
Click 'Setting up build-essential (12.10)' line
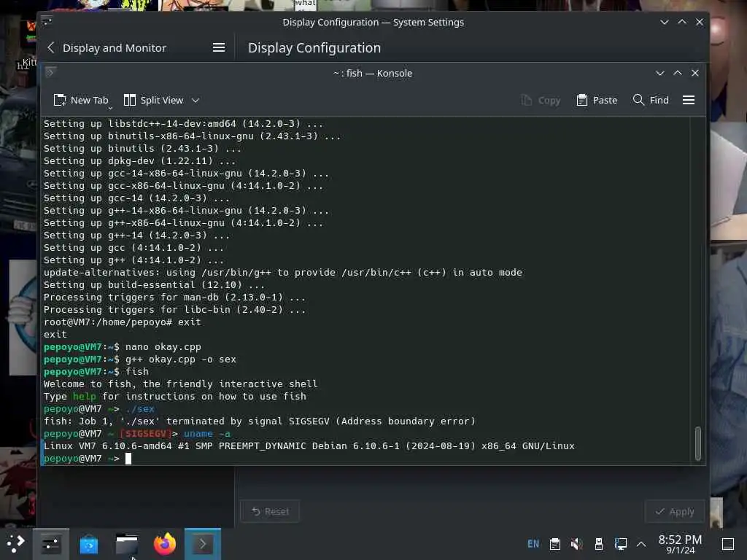tap(154, 285)
